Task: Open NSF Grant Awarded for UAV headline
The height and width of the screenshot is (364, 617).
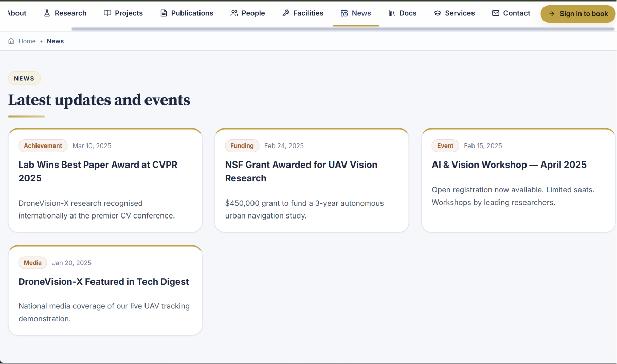Action: [x=301, y=171]
